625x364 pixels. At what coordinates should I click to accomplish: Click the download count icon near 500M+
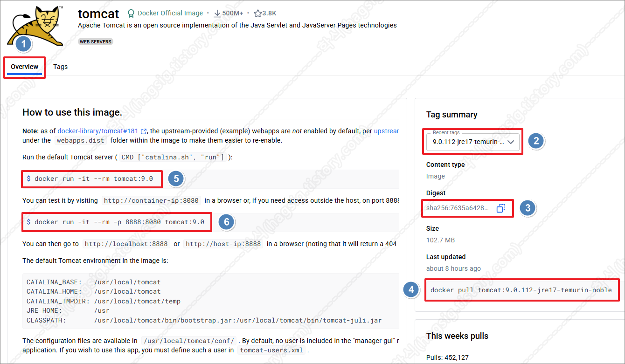tap(217, 14)
